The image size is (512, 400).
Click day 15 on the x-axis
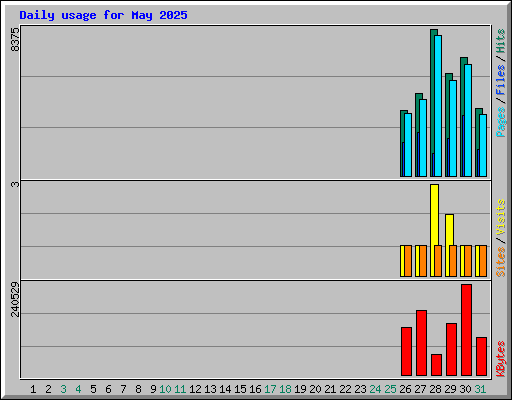coord(240,389)
